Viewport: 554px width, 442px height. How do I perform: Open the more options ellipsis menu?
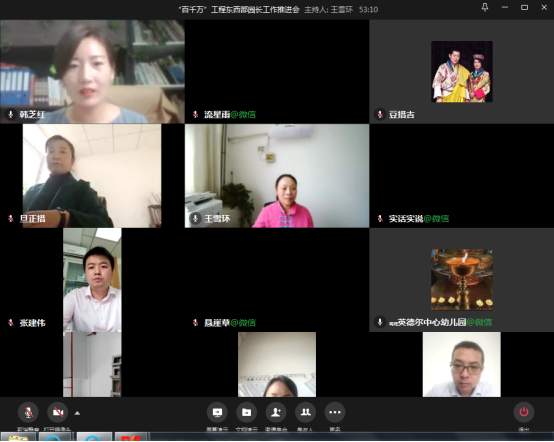pos(335,412)
